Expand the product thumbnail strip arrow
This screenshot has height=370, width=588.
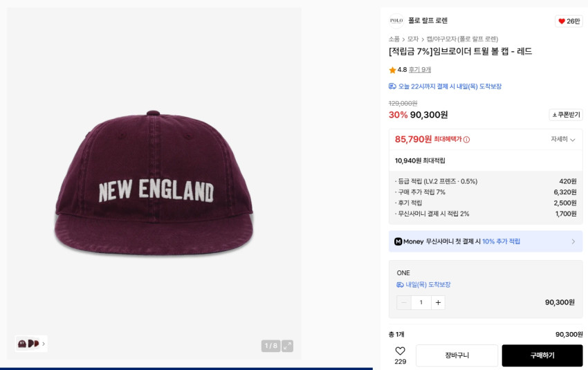pyautogui.click(x=44, y=344)
